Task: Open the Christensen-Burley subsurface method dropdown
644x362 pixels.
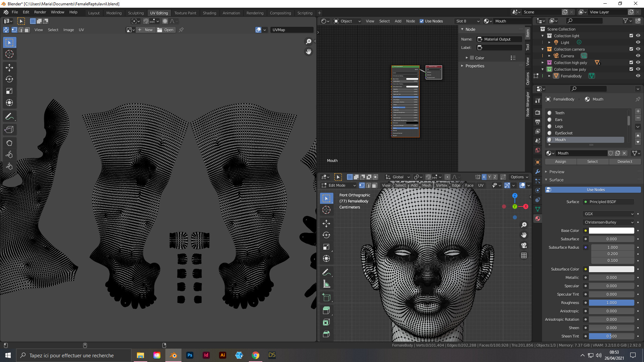Action: (x=608, y=222)
